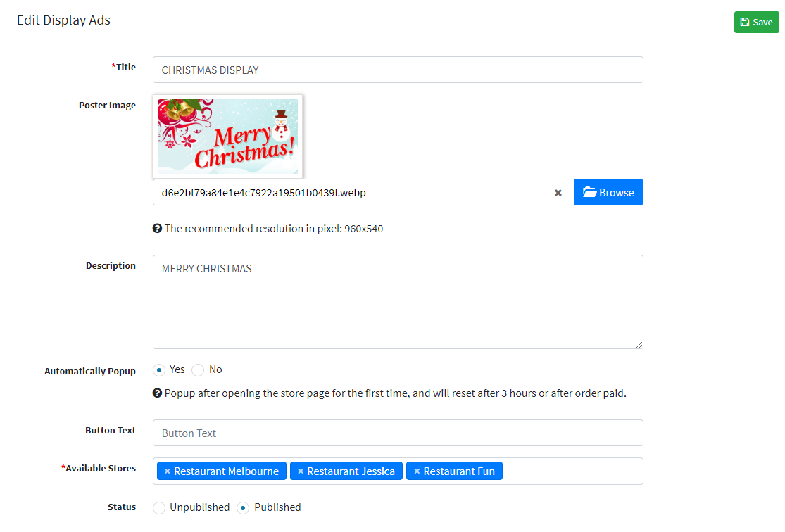Click the folder icon on Browse button
This screenshot has width=785, height=532.
590,192
